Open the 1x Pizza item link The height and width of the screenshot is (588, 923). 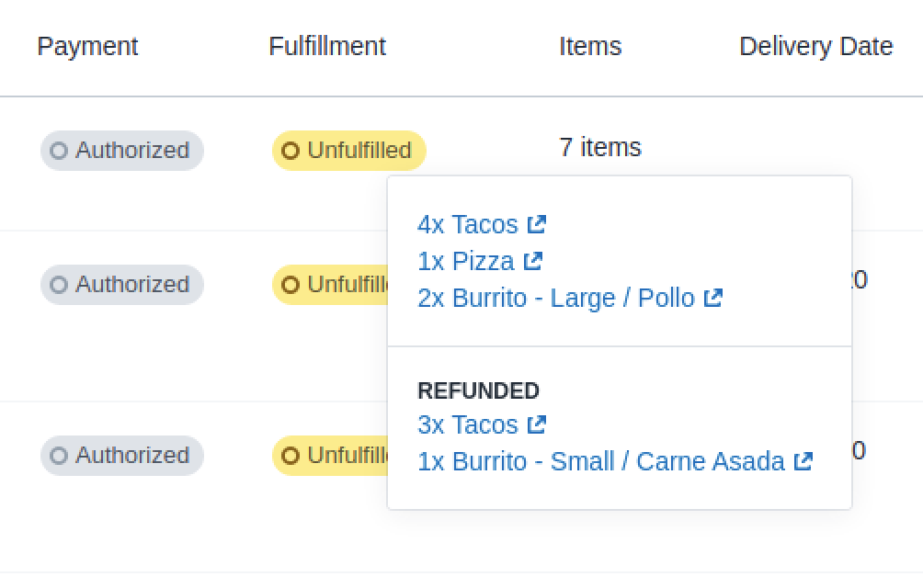[465, 261]
